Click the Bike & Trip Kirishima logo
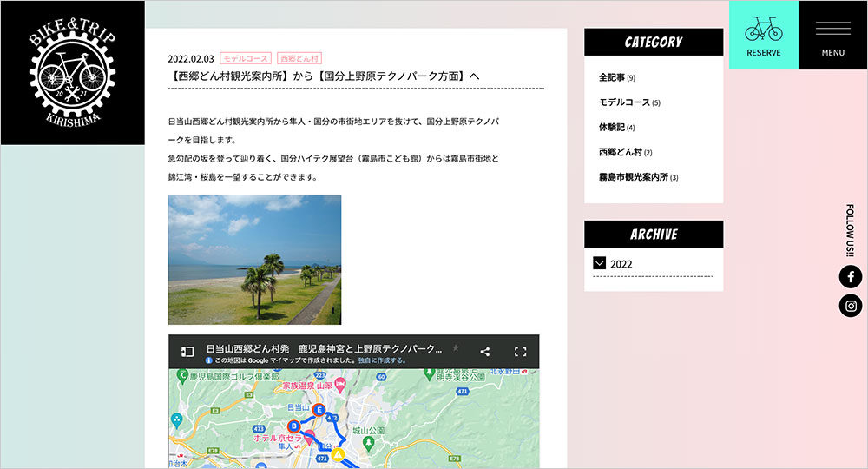Viewport: 868px width, 469px height. point(72,73)
